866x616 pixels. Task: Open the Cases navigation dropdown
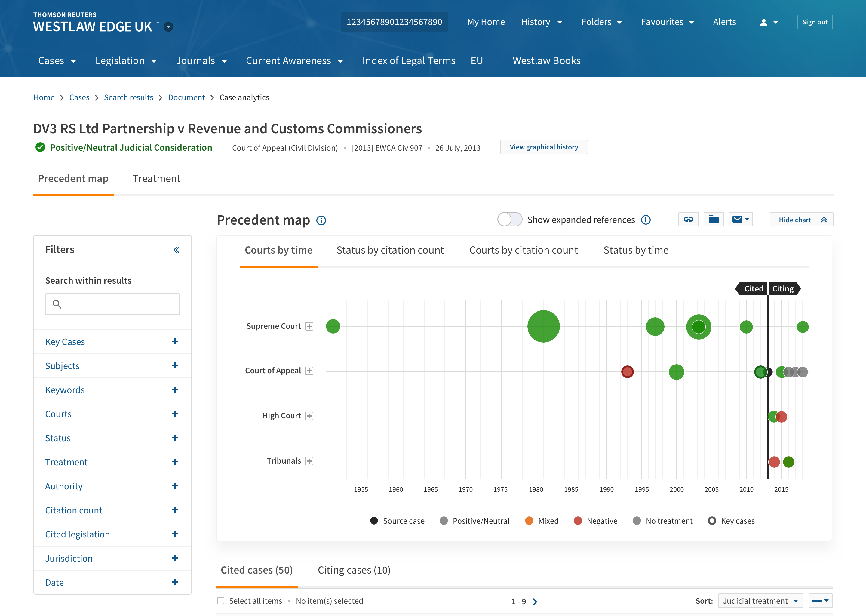[x=57, y=61]
